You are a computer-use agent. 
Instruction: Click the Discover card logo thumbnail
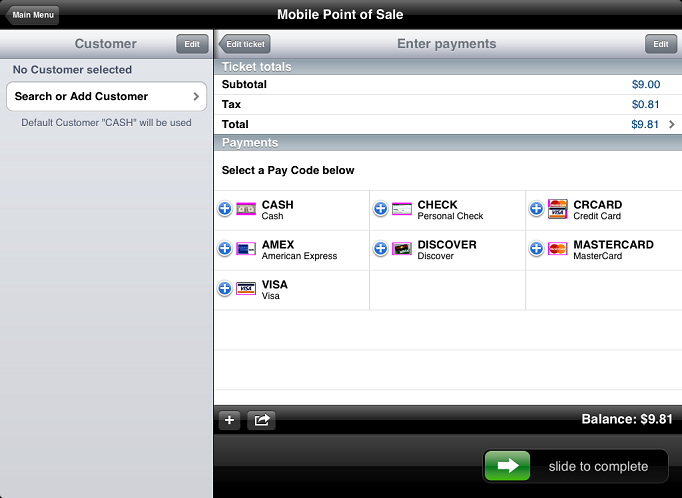click(402, 249)
